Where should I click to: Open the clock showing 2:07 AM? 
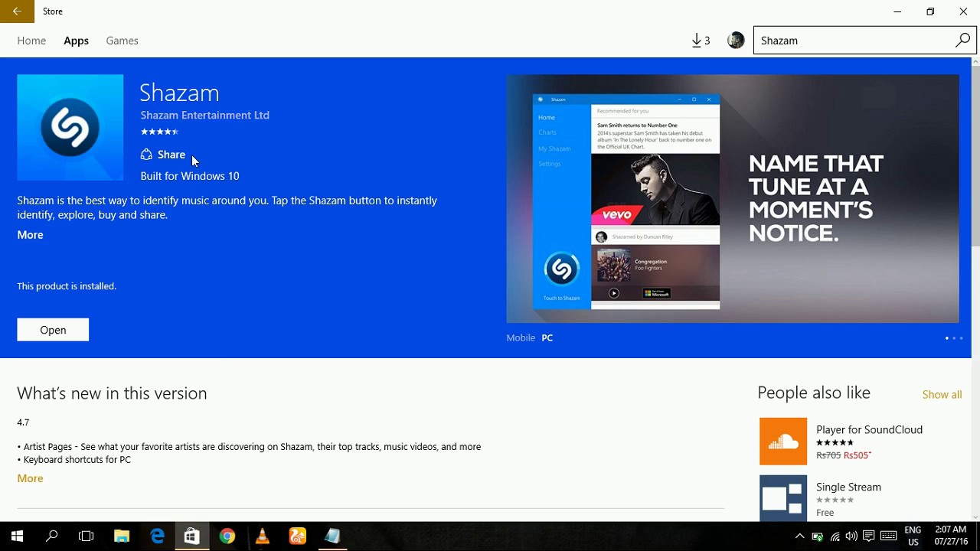(951, 536)
